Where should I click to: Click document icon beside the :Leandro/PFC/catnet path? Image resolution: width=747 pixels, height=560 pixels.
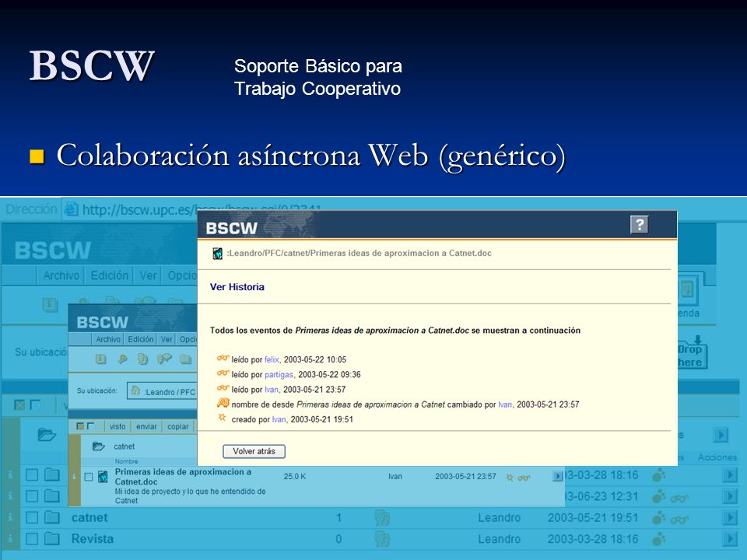click(x=217, y=254)
